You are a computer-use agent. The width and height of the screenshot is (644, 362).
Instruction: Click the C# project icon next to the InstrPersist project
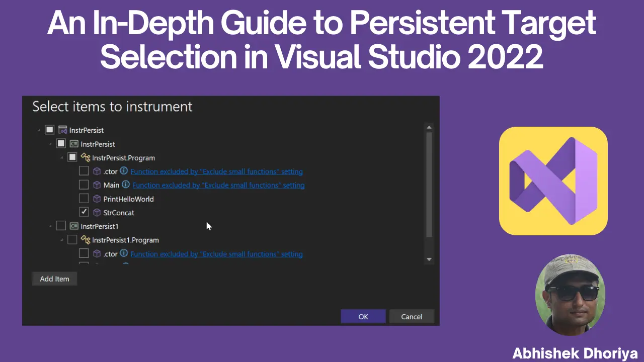pyautogui.click(x=74, y=144)
